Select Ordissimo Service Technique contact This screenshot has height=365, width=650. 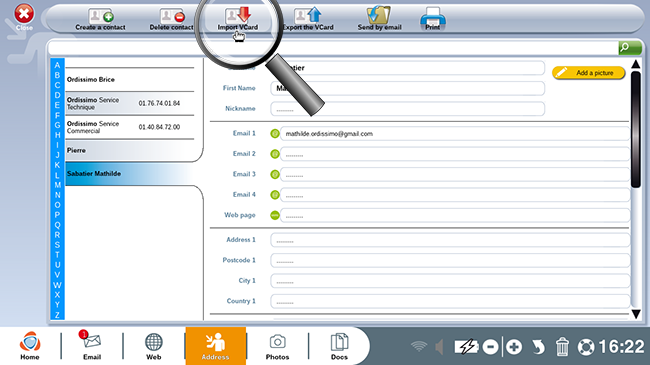pos(130,103)
